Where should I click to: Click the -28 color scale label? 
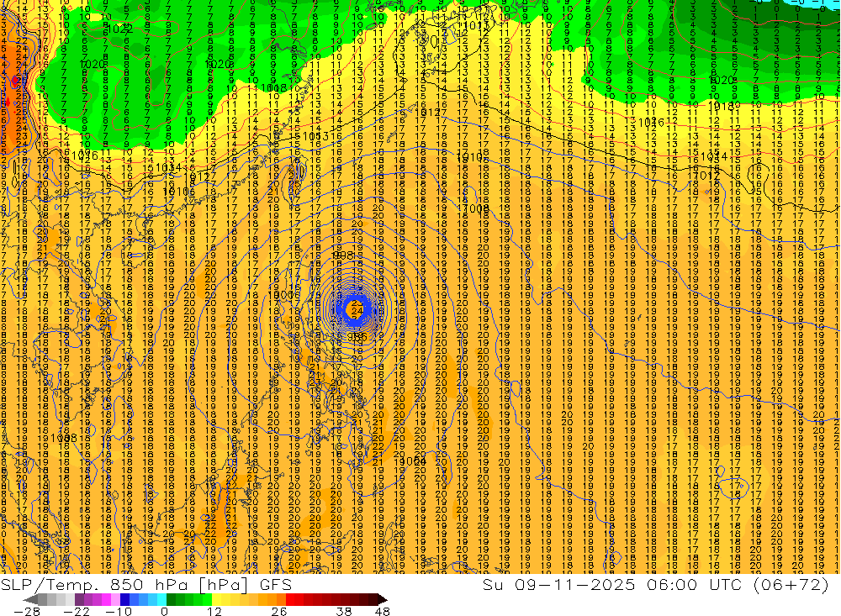tap(26, 611)
